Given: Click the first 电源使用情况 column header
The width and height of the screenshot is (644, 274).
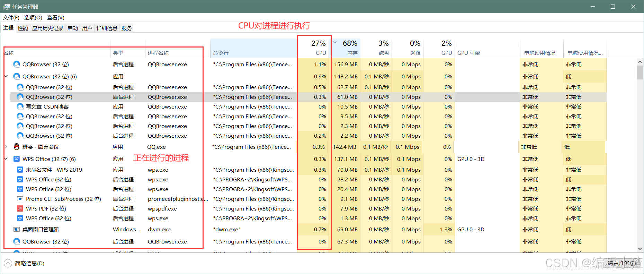Looking at the screenshot, I should [x=542, y=48].
